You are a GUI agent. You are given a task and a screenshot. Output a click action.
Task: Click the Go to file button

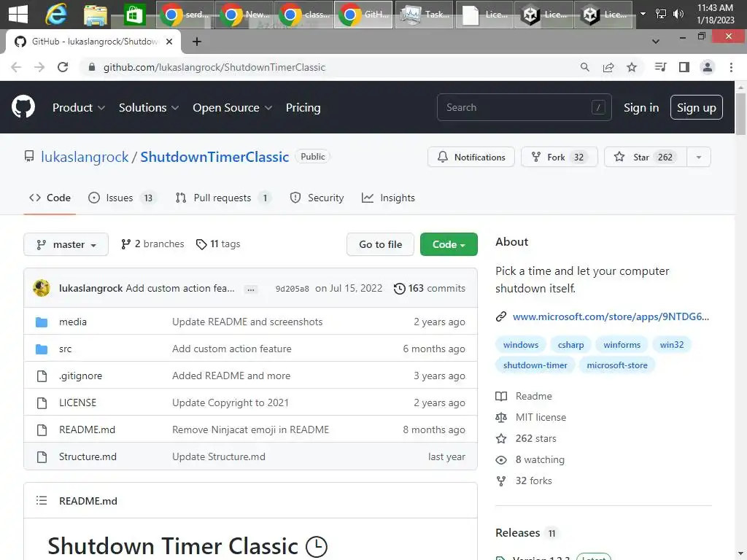[380, 244]
